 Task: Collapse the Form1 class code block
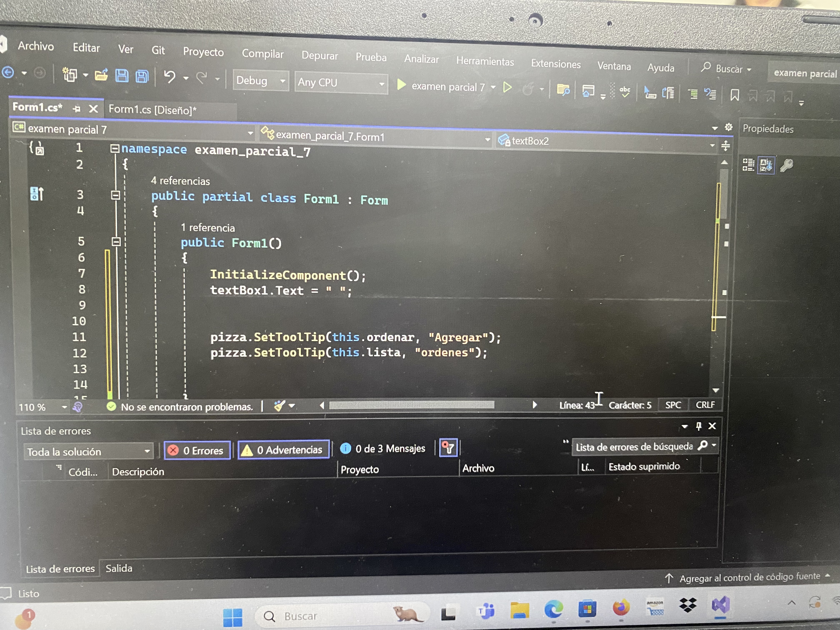pos(115,196)
